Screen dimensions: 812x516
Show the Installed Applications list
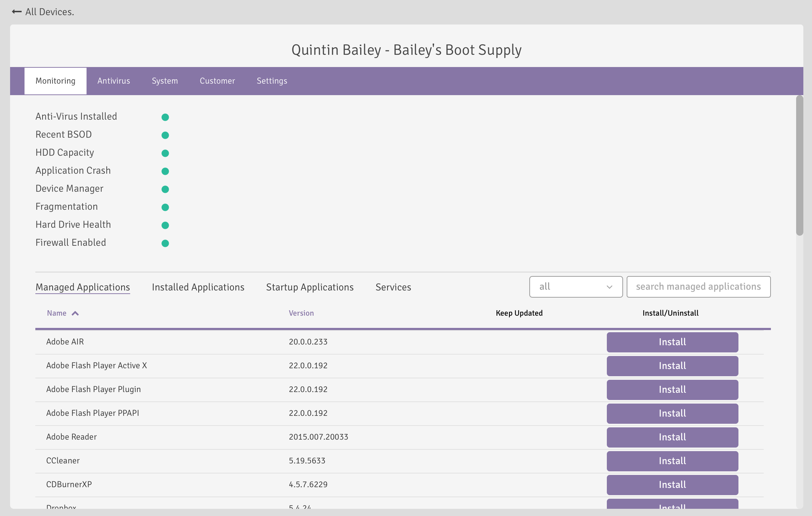[x=198, y=287]
